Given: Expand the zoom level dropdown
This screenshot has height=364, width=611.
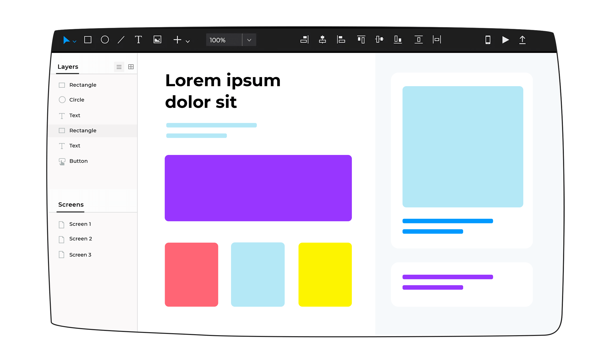Looking at the screenshot, I should click(x=249, y=40).
